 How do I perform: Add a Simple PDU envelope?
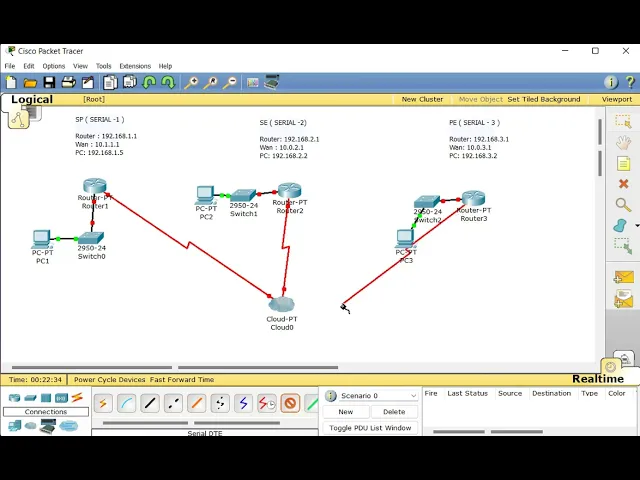(x=623, y=277)
